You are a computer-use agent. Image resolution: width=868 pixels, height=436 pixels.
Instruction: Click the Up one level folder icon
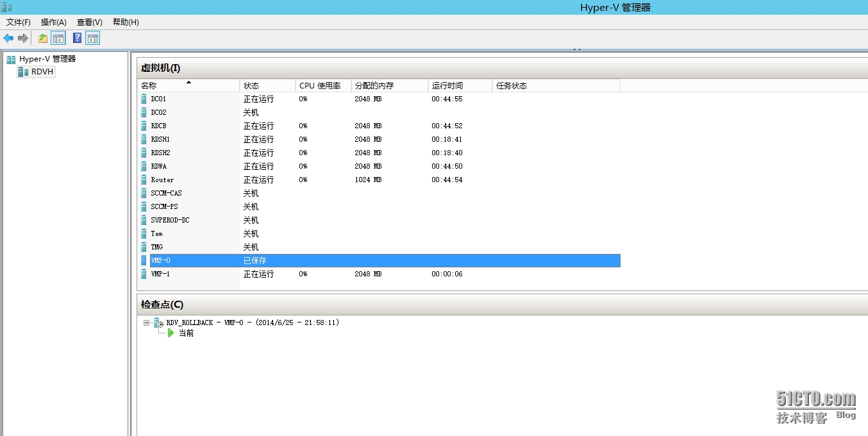[43, 38]
